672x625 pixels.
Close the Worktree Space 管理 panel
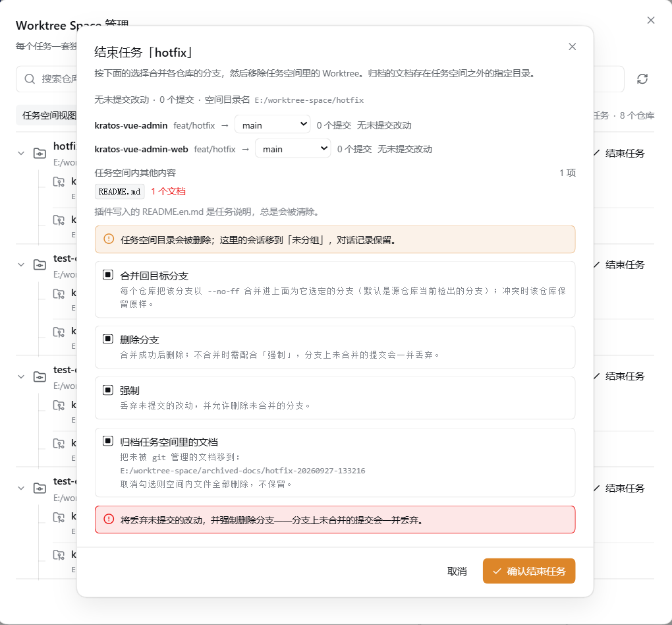click(650, 20)
